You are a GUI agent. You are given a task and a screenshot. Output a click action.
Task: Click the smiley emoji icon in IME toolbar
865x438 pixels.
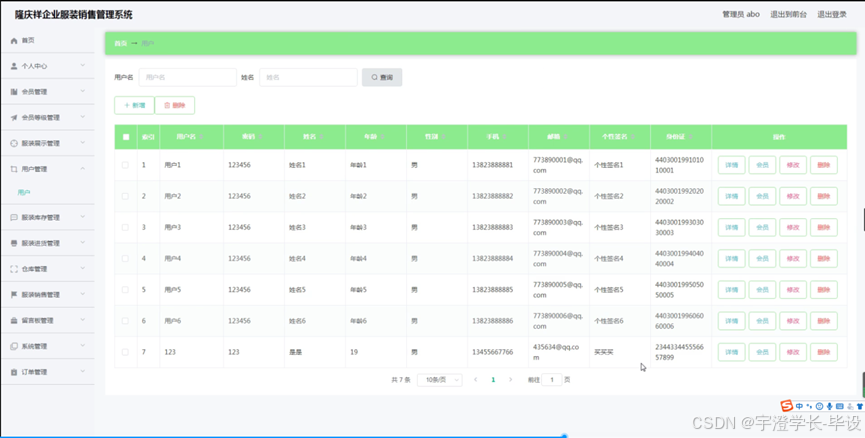[819, 406]
